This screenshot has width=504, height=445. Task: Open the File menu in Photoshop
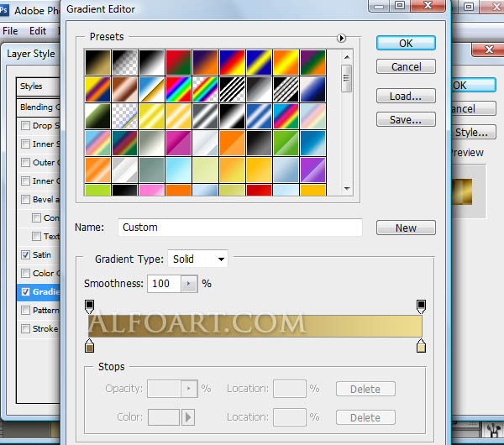coord(10,31)
